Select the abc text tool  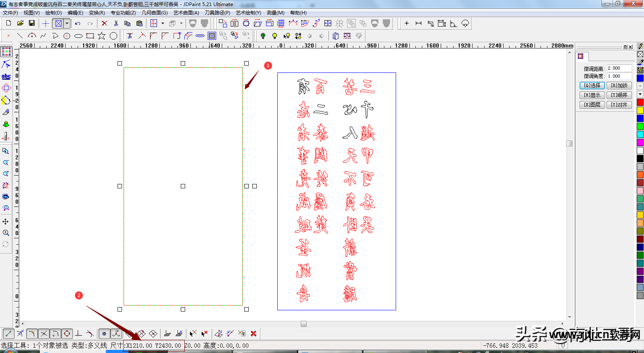pos(6,76)
